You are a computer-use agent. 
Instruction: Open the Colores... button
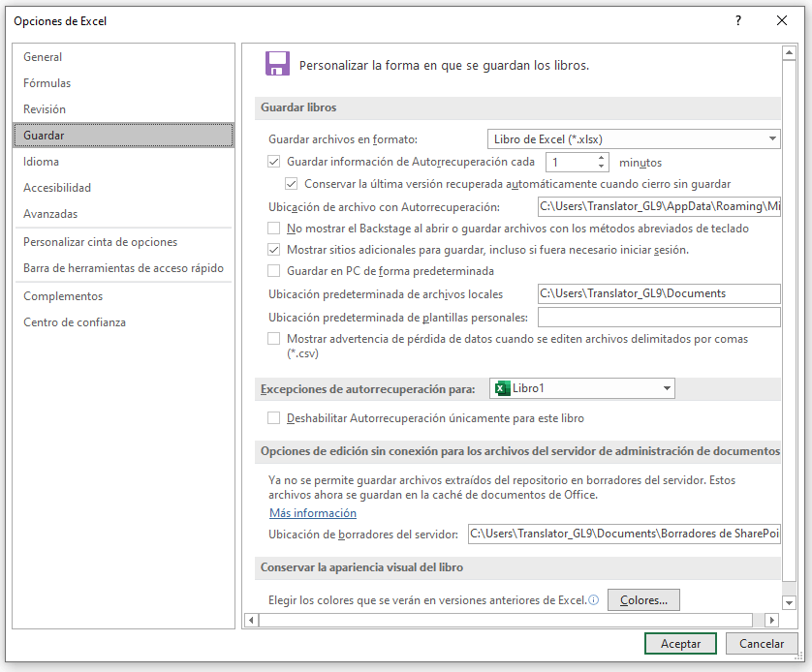point(643,600)
